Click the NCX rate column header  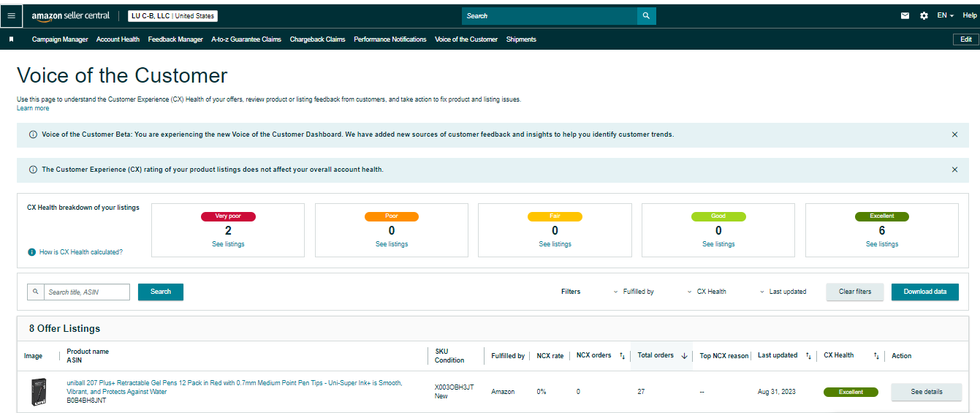(550, 356)
